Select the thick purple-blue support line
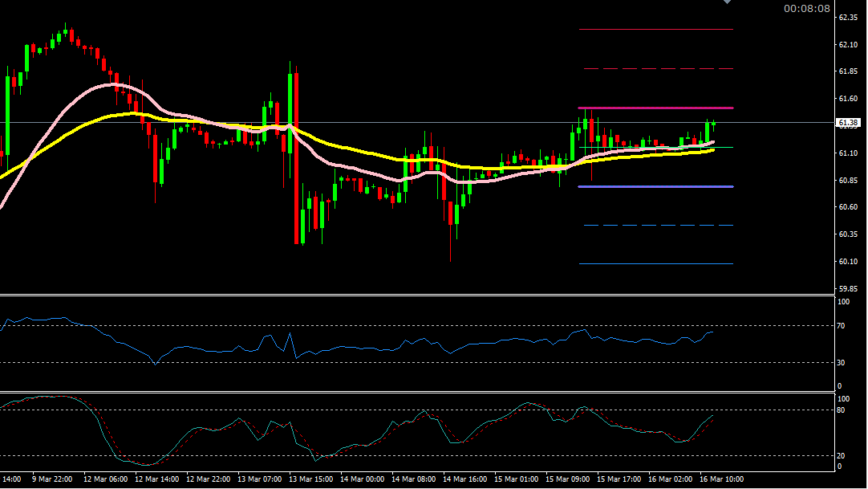Viewport: 868px width, 489px height. 656,186
